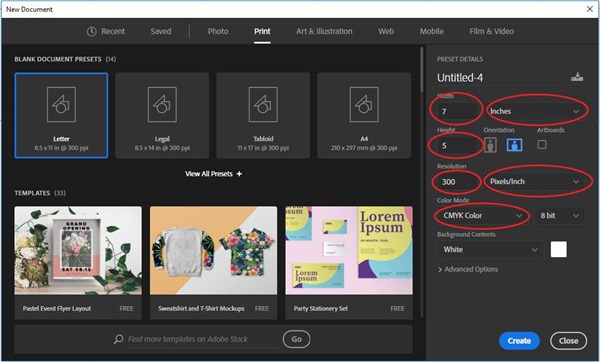Screen dimensions: 600x362
Task: Switch to the Recent tab
Action: [x=106, y=31]
